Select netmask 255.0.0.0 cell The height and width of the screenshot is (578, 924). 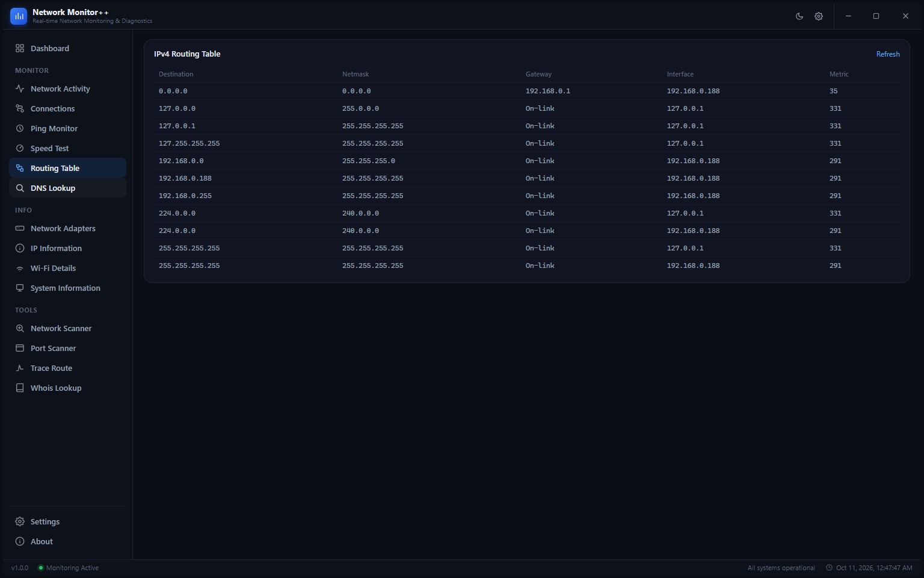360,108
